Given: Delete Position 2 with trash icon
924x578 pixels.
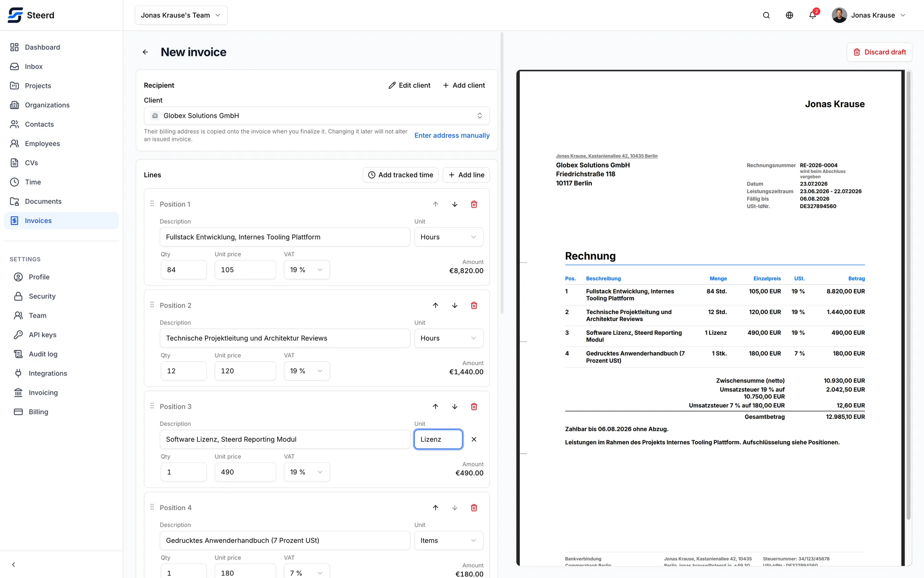Looking at the screenshot, I should click(474, 305).
